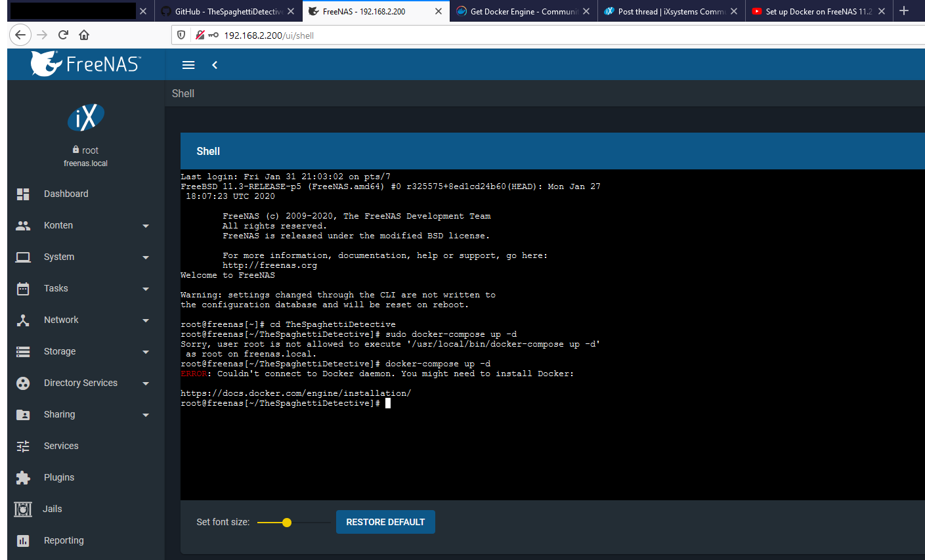Click the RESTORE DEFAULT button
925x560 pixels.
(x=385, y=522)
